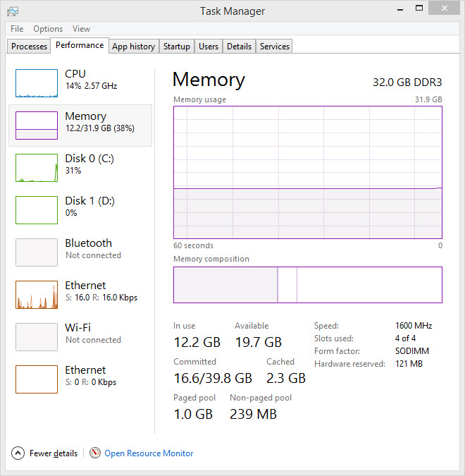The image size is (465, 476).
Task: Click the Open Resource Monitor link
Action: (149, 453)
